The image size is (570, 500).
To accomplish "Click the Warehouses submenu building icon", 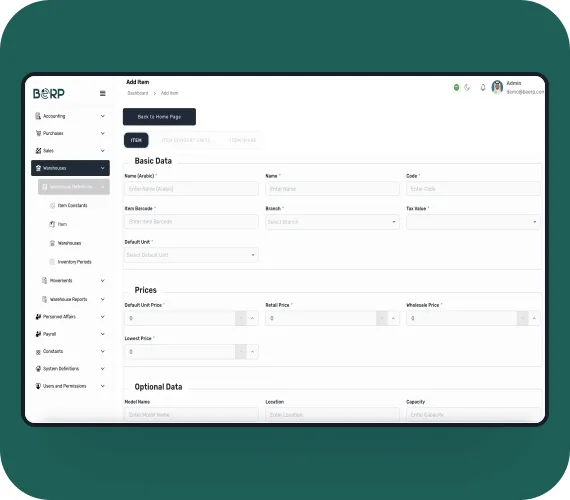I will coord(52,243).
